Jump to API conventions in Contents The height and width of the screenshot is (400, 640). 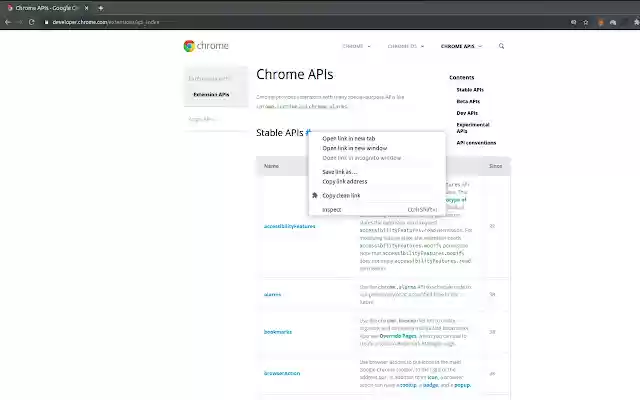pos(476,143)
